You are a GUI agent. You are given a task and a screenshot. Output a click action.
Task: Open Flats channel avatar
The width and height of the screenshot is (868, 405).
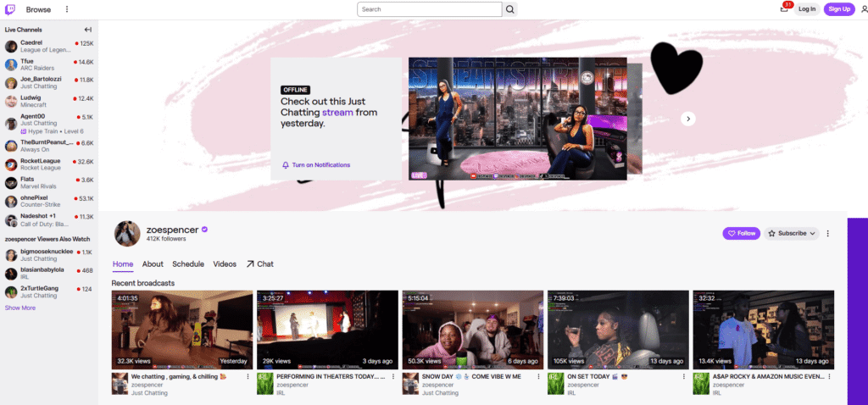coord(11,182)
